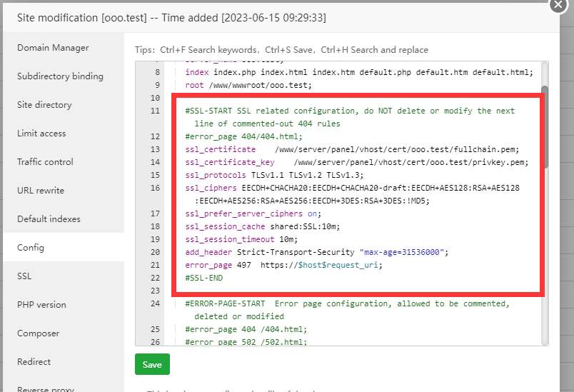
Task: Select the Config tab
Action: click(x=31, y=248)
